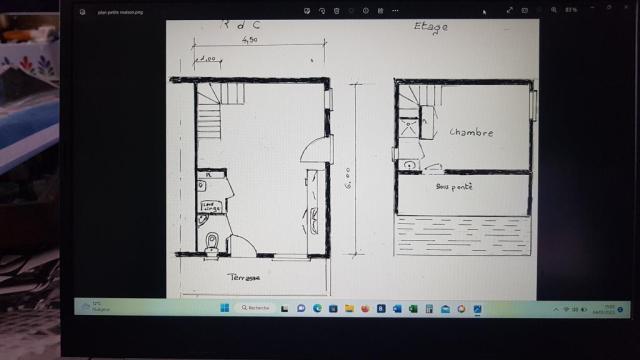Rotate the floor plan image

click(322, 11)
